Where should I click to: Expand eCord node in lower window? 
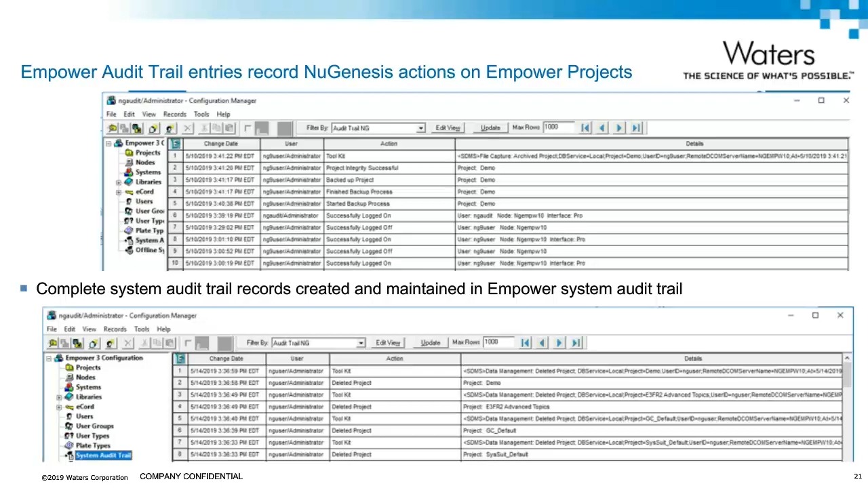pyautogui.click(x=59, y=407)
